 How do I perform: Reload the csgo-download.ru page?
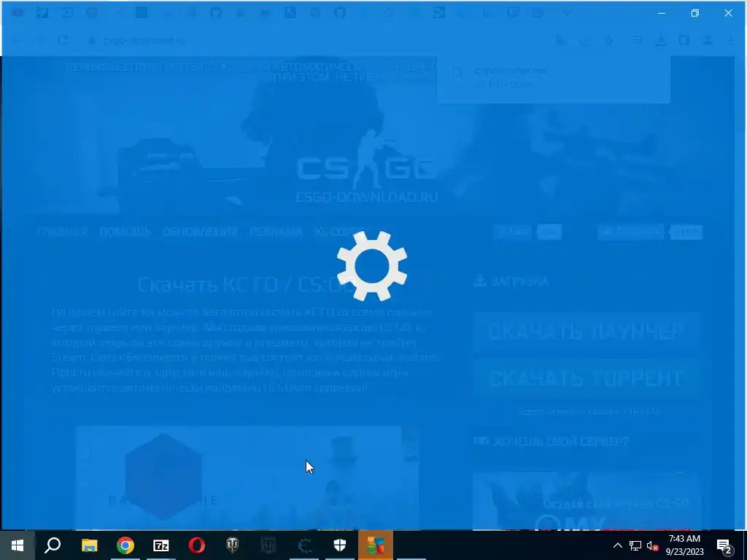63,41
